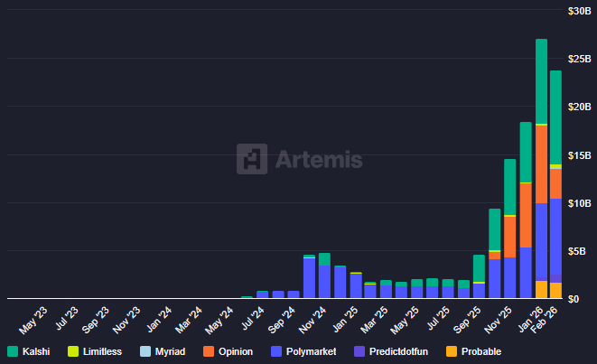The width and height of the screenshot is (597, 364).
Task: Click the $10B y-axis label
Action: [x=580, y=203]
